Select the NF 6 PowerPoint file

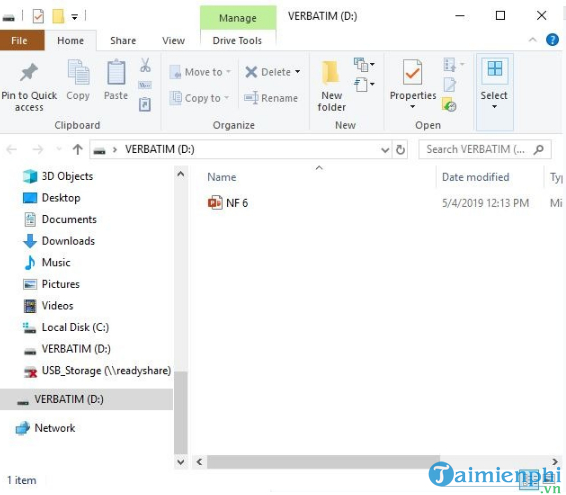(228, 203)
